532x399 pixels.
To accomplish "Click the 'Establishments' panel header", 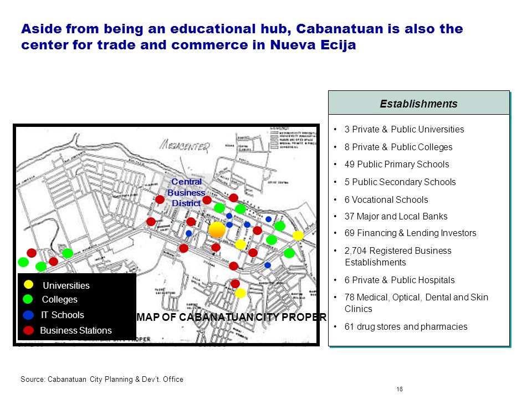I will tap(419, 103).
